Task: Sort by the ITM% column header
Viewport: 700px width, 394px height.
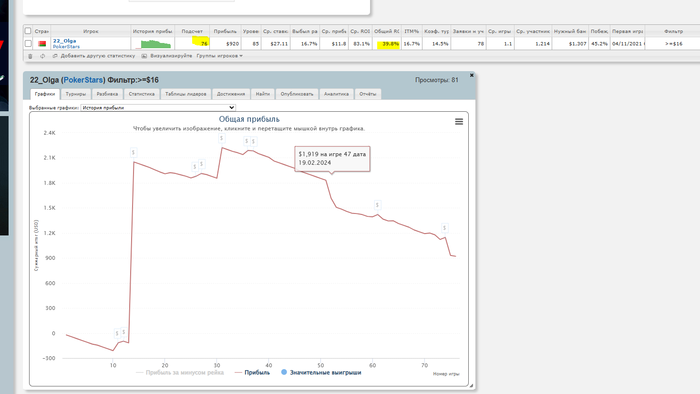Action: [x=412, y=31]
